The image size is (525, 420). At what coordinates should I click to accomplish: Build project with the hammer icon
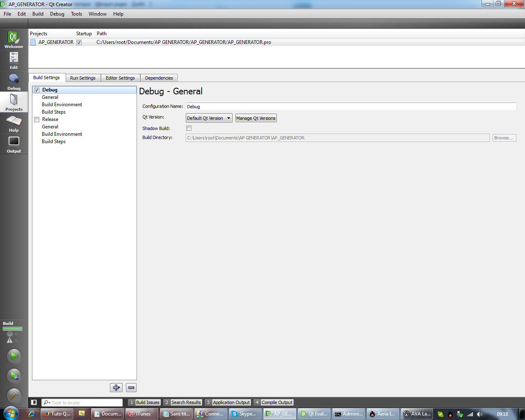[14, 395]
